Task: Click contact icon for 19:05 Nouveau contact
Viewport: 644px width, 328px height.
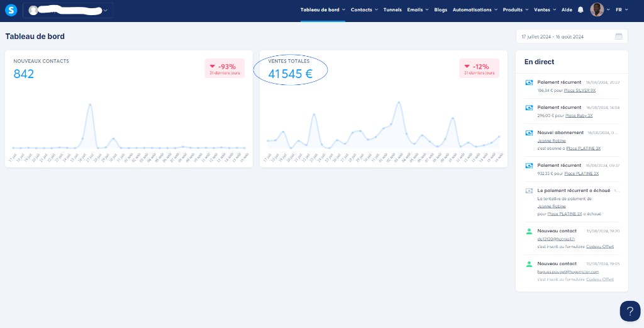Action: click(x=529, y=264)
